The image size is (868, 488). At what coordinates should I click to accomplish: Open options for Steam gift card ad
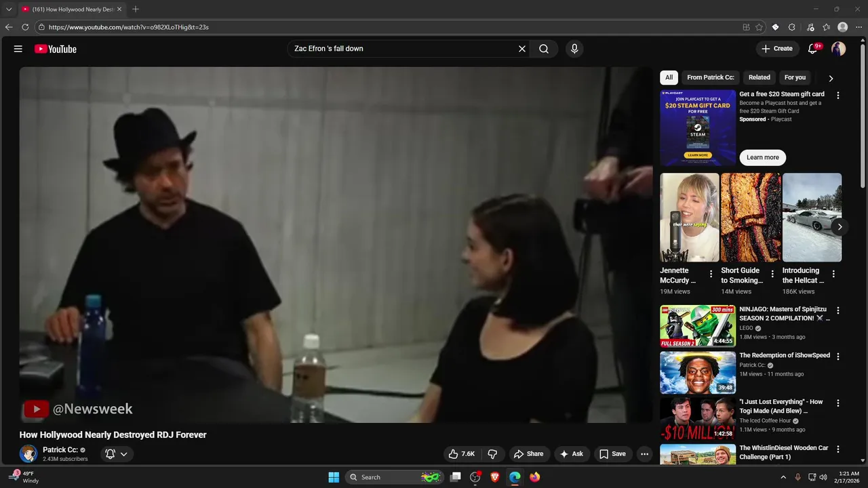[x=837, y=96]
